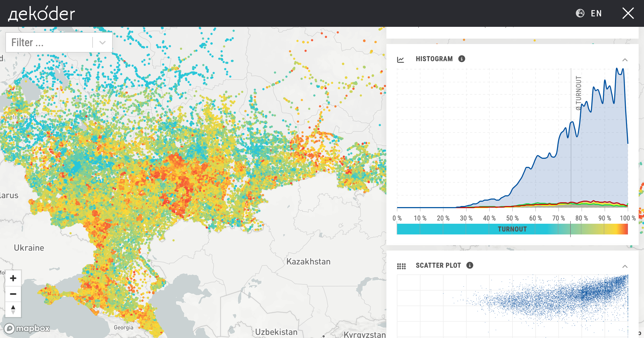Click the Scatter Plot grid icon
This screenshot has width=644, height=338.
[401, 266]
